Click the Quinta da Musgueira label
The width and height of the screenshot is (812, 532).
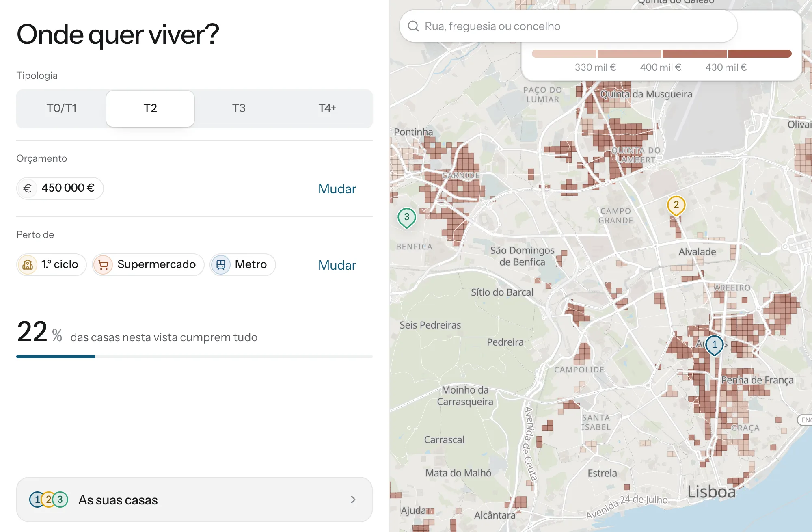(x=646, y=94)
